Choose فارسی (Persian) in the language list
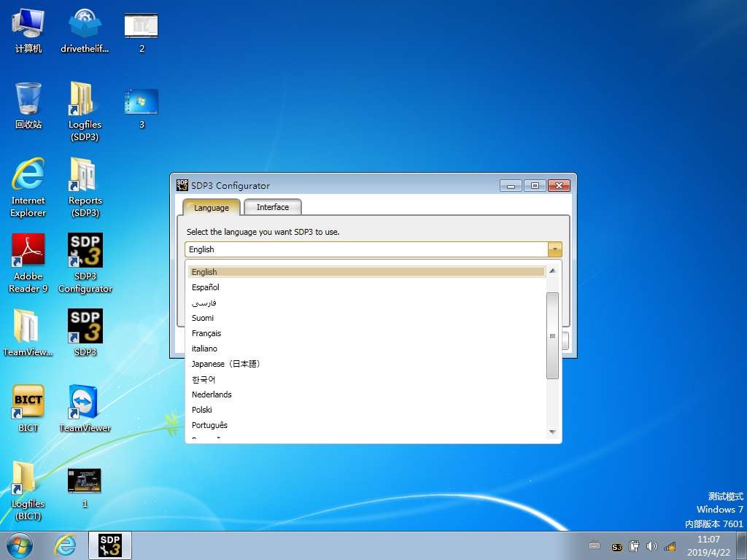The height and width of the screenshot is (560, 747). pyautogui.click(x=366, y=303)
